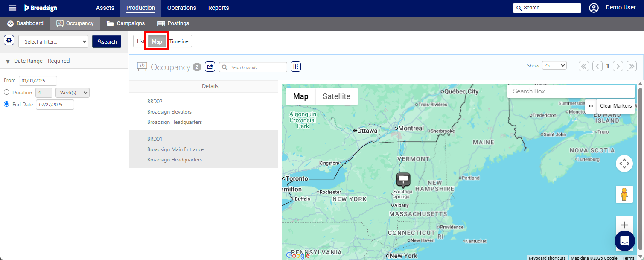Go to first page of results

click(584, 66)
